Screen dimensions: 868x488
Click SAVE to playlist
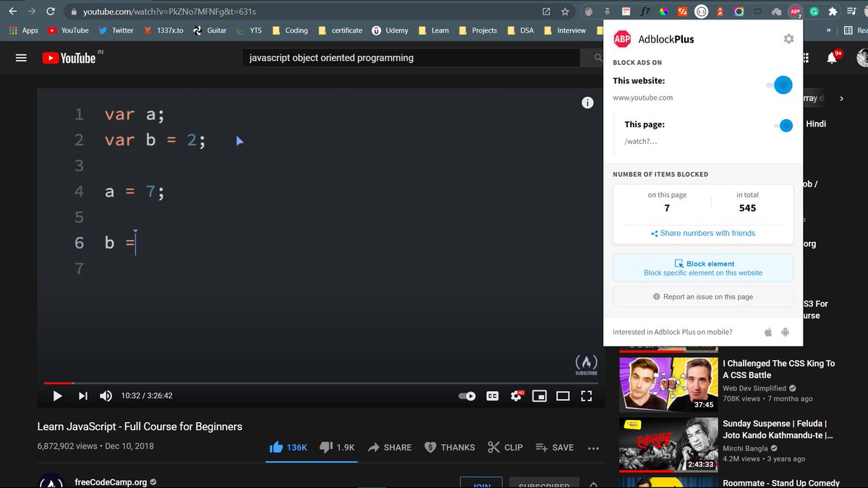click(x=554, y=448)
